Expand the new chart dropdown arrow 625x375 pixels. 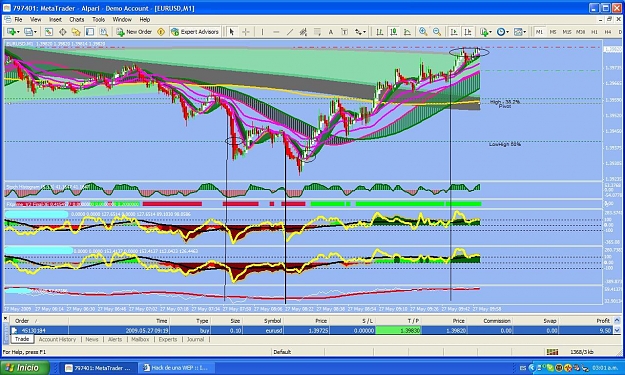[x=18, y=32]
